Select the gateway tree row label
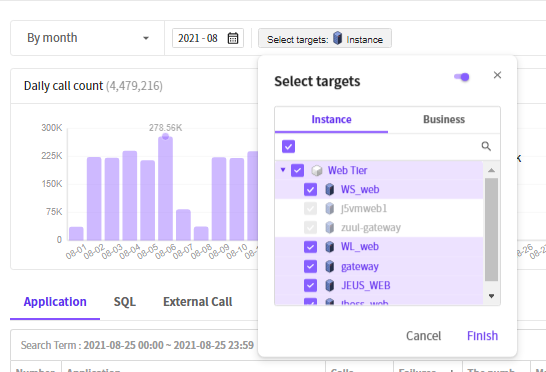This screenshot has height=372, width=546. point(360,266)
